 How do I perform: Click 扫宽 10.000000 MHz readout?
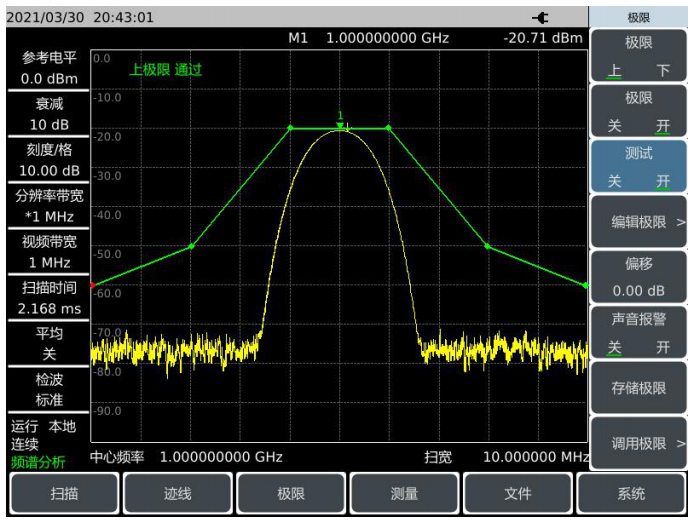pos(506,457)
